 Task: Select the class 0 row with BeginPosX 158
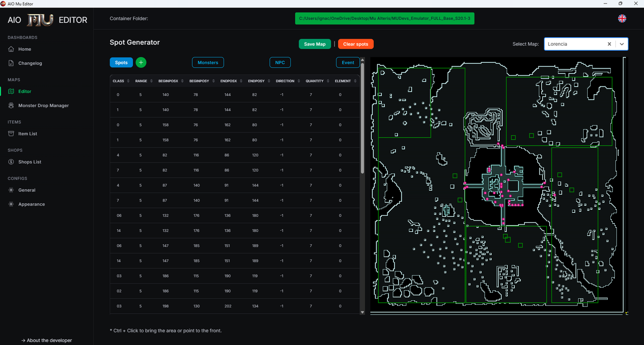coord(235,125)
